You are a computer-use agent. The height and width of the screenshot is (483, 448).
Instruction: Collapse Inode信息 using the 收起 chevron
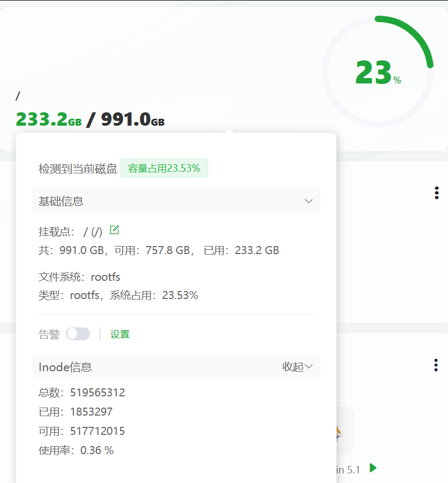[309, 367]
